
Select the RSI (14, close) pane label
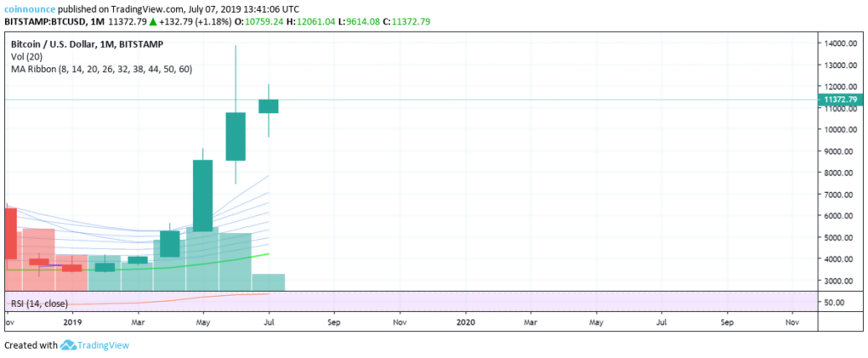pos(39,303)
